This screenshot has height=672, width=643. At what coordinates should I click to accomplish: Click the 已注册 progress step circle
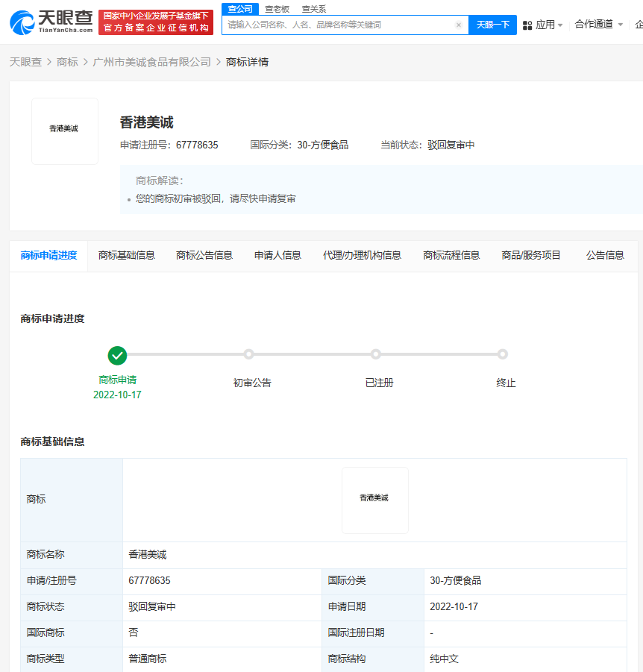376,354
